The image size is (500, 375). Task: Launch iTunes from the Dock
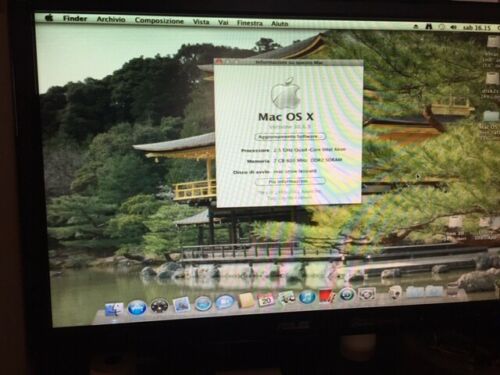click(307, 297)
